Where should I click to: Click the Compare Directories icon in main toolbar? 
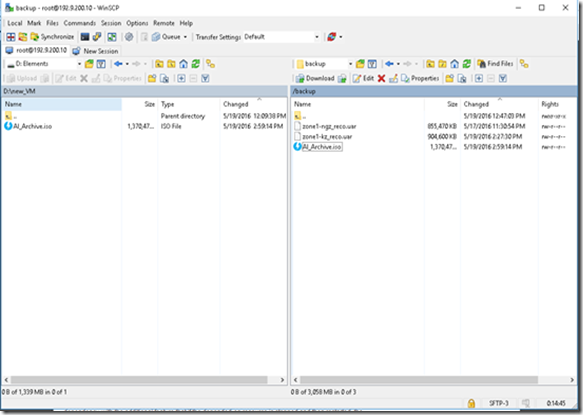coord(11,37)
